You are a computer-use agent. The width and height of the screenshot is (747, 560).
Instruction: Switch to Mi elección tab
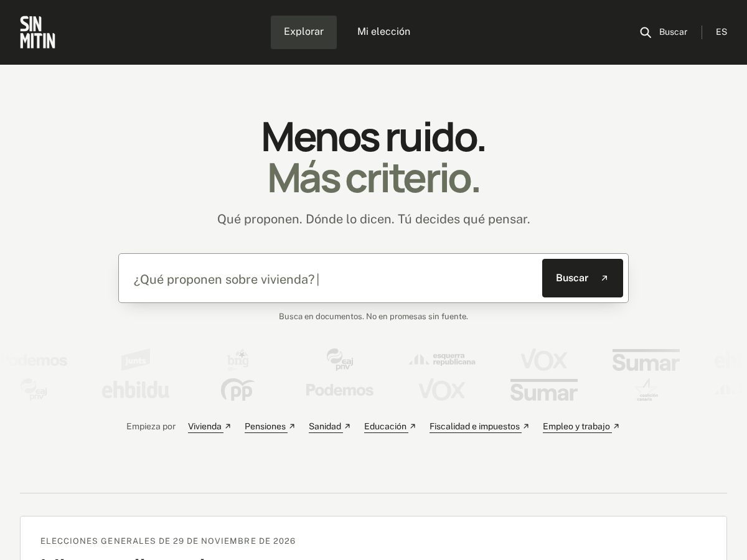[x=383, y=32]
